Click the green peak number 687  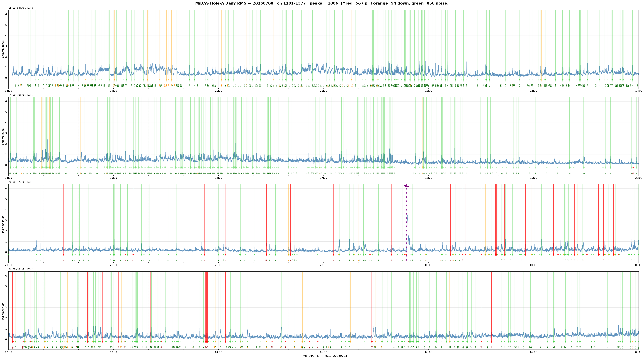[x=421, y=260]
